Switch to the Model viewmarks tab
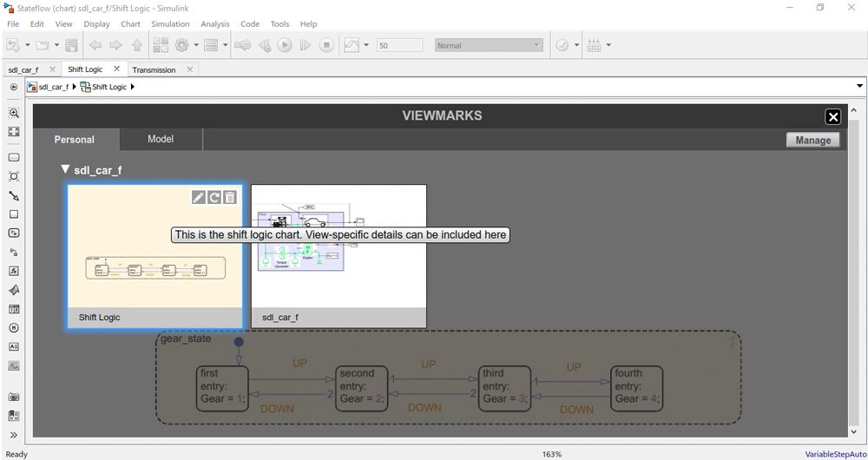868x460 pixels. pos(161,139)
